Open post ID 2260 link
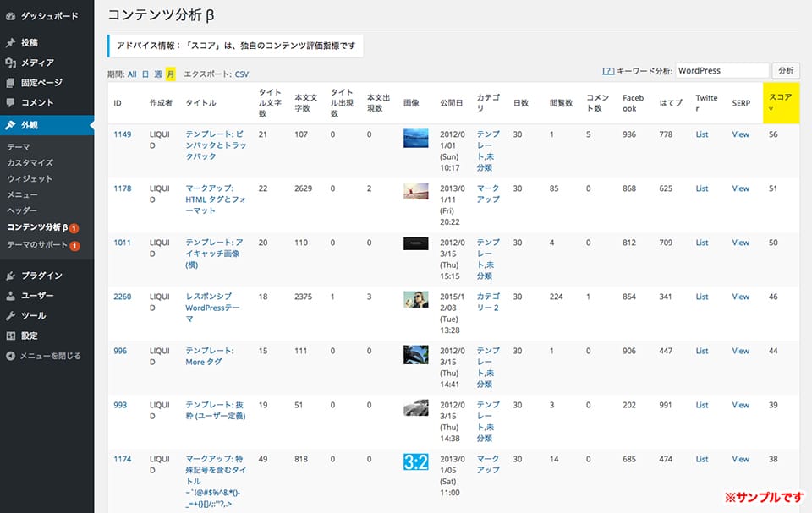 [x=122, y=297]
